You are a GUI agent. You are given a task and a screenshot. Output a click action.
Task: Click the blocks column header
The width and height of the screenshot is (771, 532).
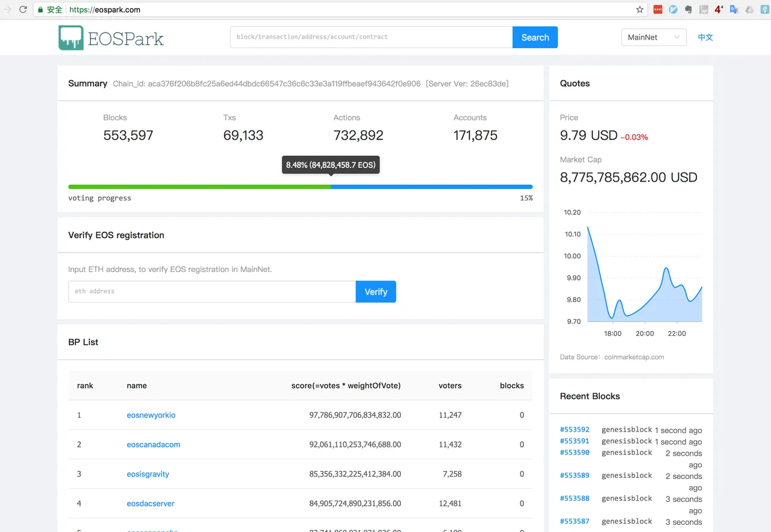pos(512,386)
